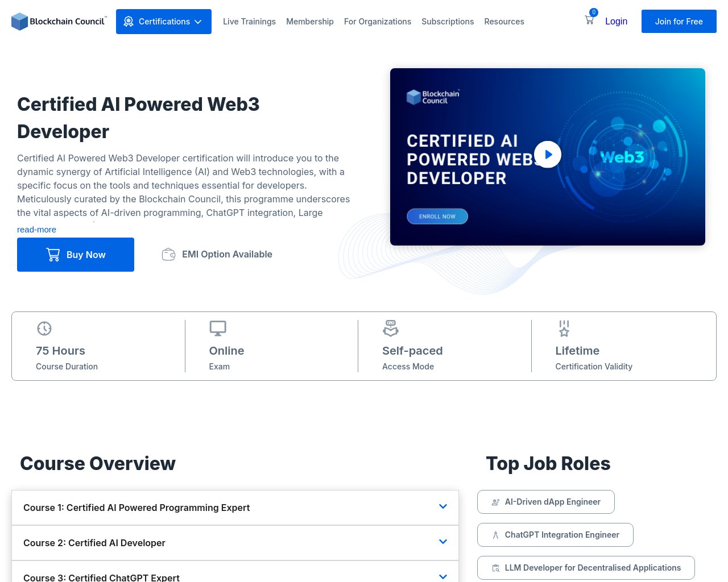
Task: Click the 75 Hours course duration text
Action: [60, 351]
